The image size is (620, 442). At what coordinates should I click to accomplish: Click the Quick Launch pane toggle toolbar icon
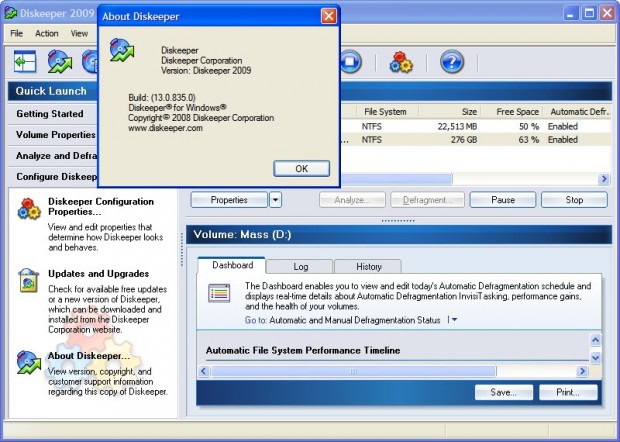pos(25,62)
